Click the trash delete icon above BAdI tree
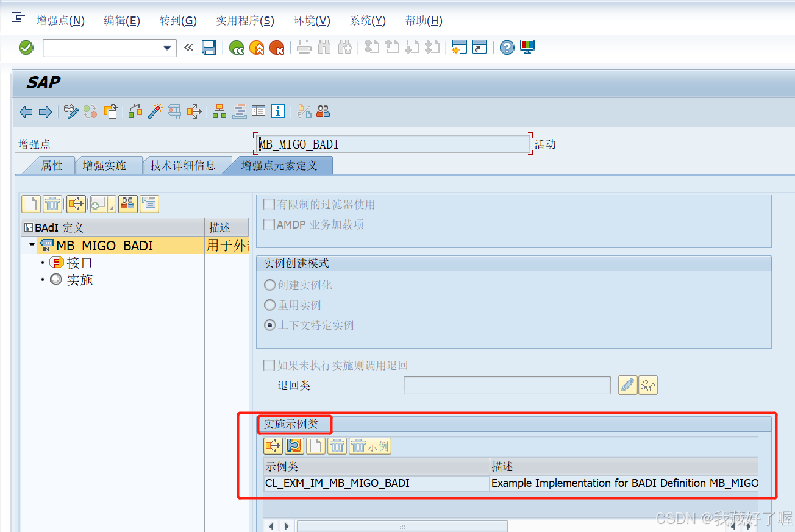Image resolution: width=795 pixels, height=532 pixels. [x=53, y=204]
